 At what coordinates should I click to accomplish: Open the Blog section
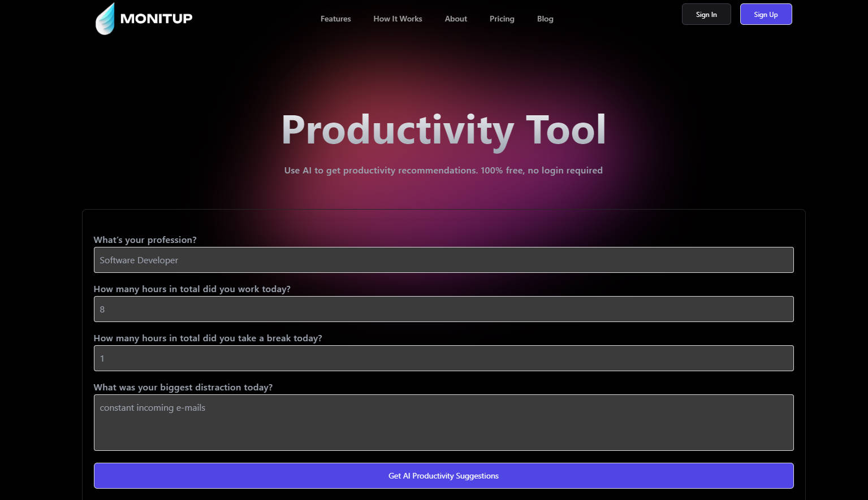coord(545,19)
